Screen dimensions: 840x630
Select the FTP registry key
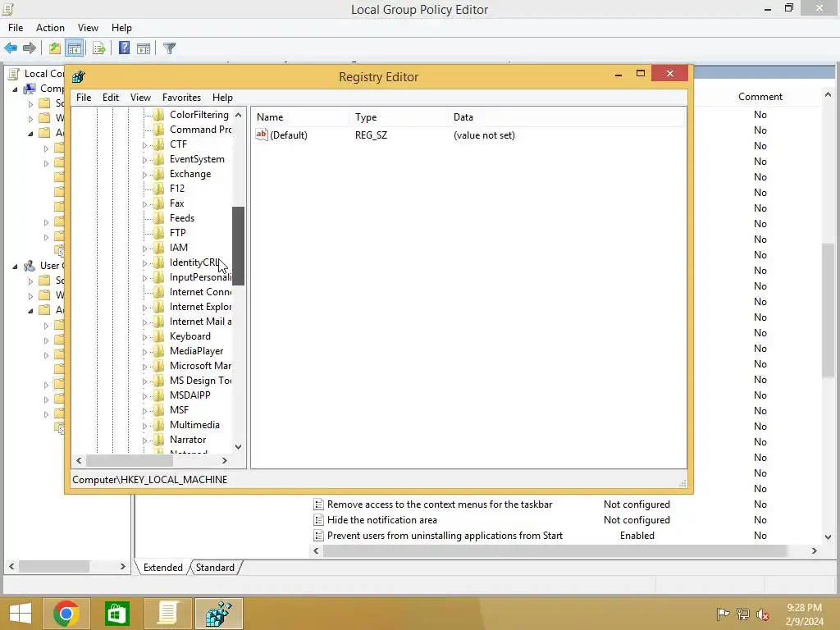click(177, 233)
